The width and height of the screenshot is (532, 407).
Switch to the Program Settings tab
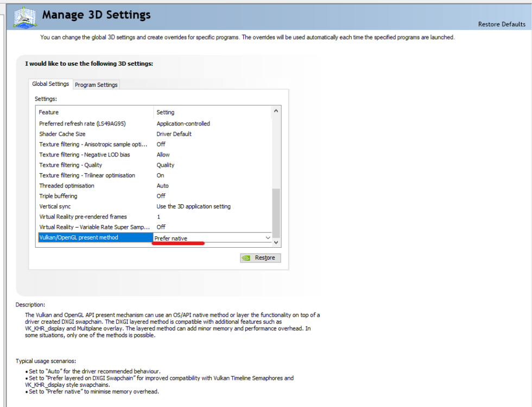tap(96, 85)
